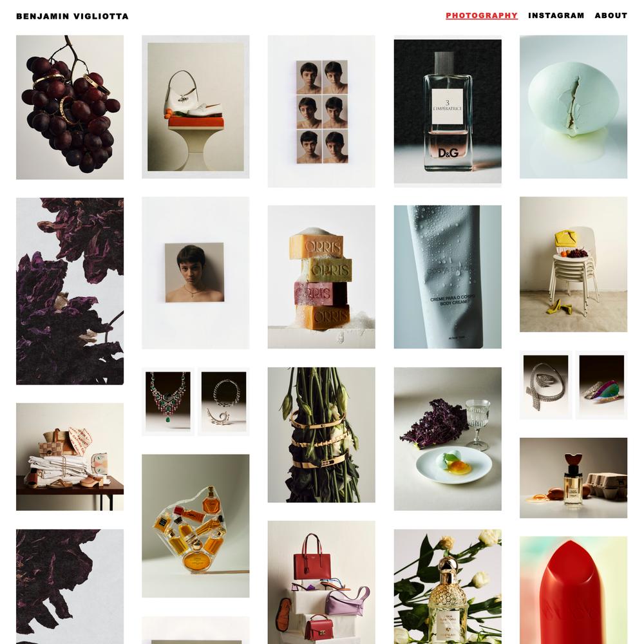View the flower stems wrapped with belts
This screenshot has height=644, width=644.
tap(321, 435)
